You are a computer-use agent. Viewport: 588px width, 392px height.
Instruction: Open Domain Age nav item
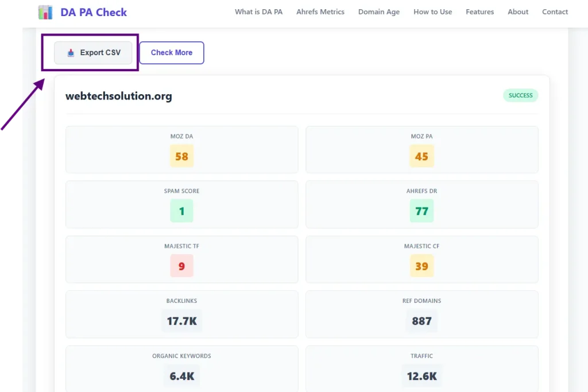[379, 11]
